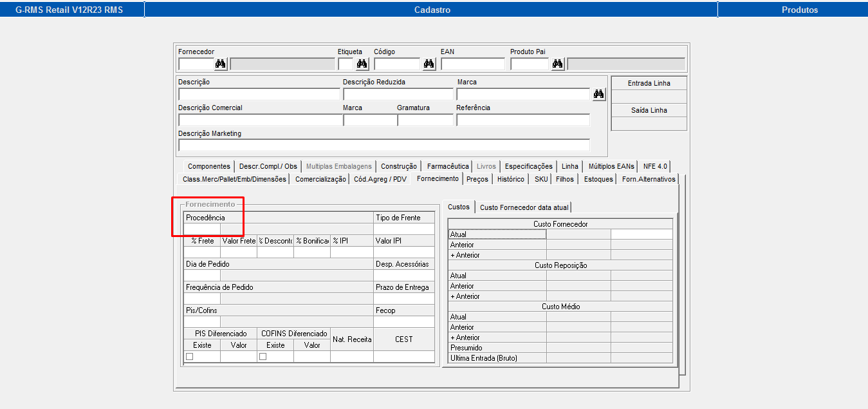
Task: Focus the Etiqueta input field
Action: point(346,64)
